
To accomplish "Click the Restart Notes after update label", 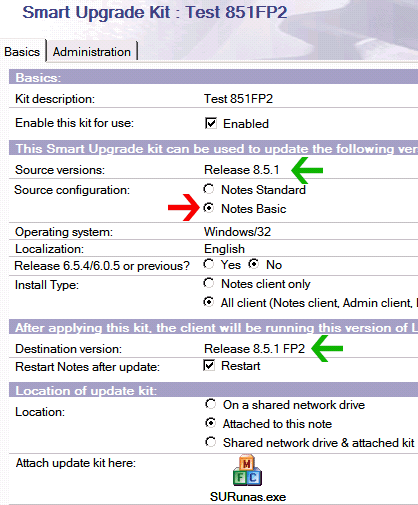I will point(88,367).
